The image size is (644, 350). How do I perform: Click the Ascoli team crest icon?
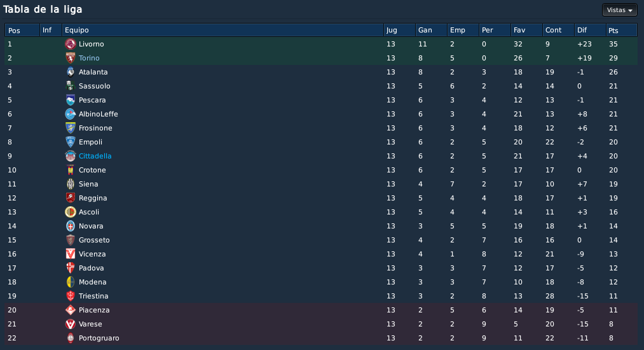pyautogui.click(x=71, y=212)
